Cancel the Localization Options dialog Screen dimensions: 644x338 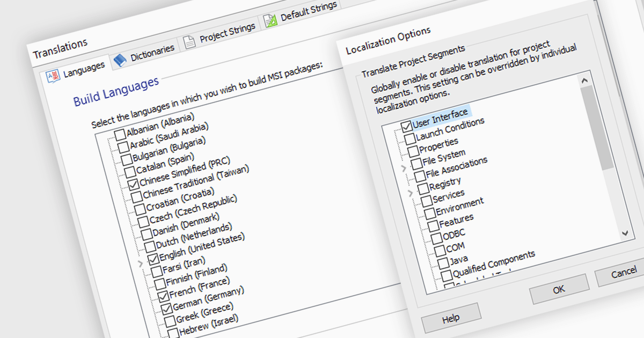point(624,273)
